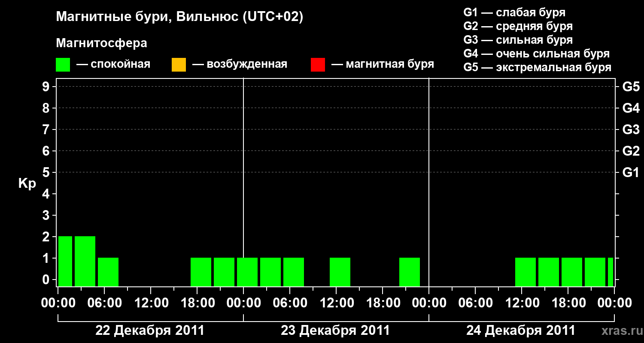The height and width of the screenshot is (343, 644).
Task: Select the chart title 'Магнитные бури, Вильнюс (UTC+02)'
Action: point(180,17)
